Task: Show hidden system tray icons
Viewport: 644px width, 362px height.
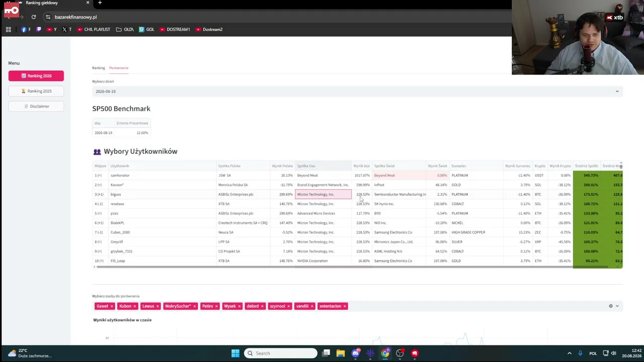Action: (x=570, y=353)
